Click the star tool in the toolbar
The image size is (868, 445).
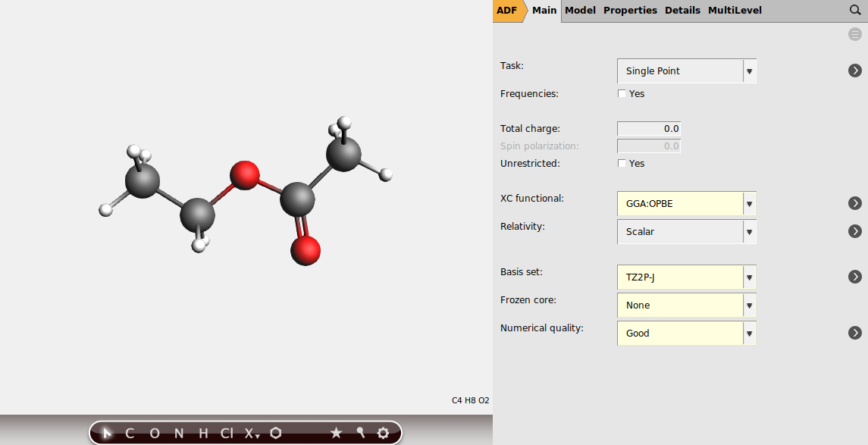[337, 433]
